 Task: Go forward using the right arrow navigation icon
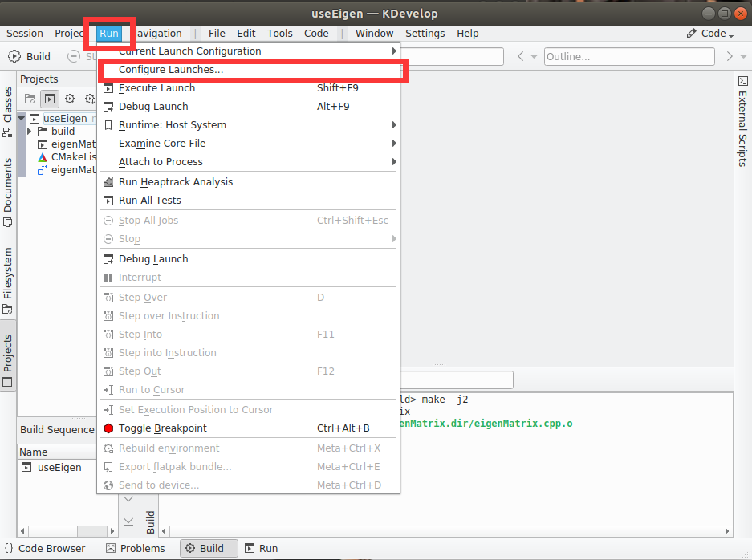point(730,57)
